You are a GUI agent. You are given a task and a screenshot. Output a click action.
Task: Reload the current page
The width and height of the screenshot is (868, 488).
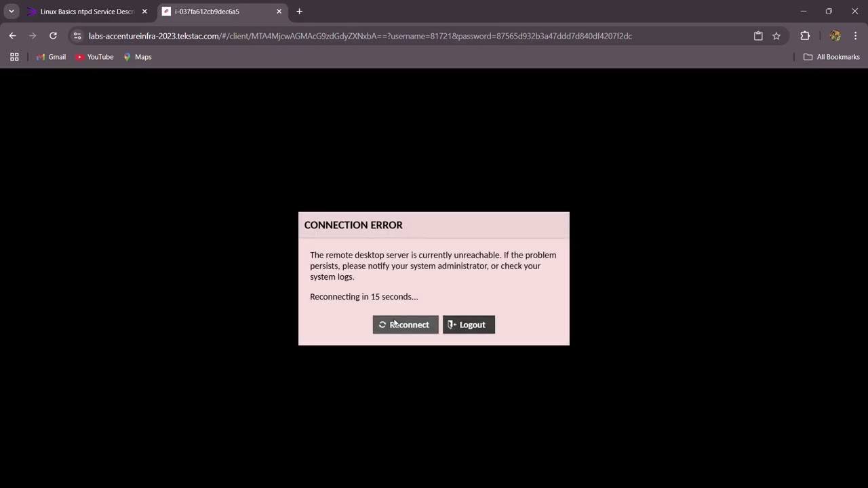click(x=53, y=36)
